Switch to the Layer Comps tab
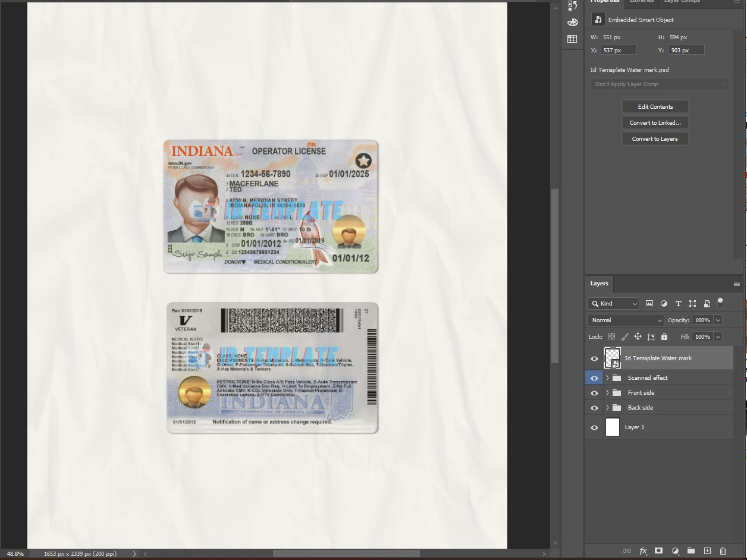747x560 pixels. coord(682,2)
